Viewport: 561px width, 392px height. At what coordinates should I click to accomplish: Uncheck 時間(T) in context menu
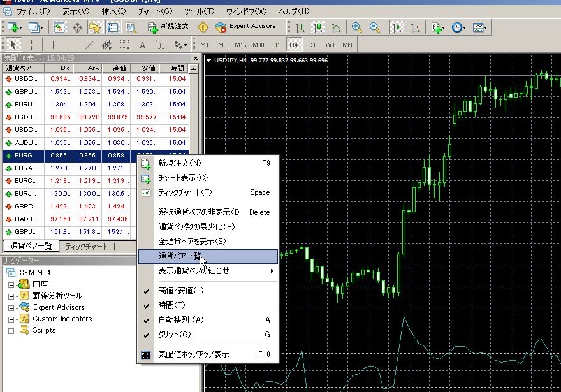click(208, 305)
